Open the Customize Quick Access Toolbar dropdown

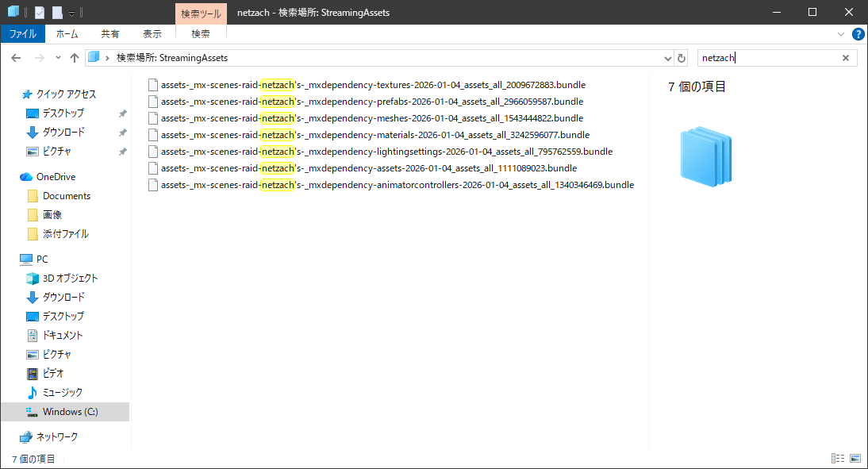pyautogui.click(x=71, y=13)
